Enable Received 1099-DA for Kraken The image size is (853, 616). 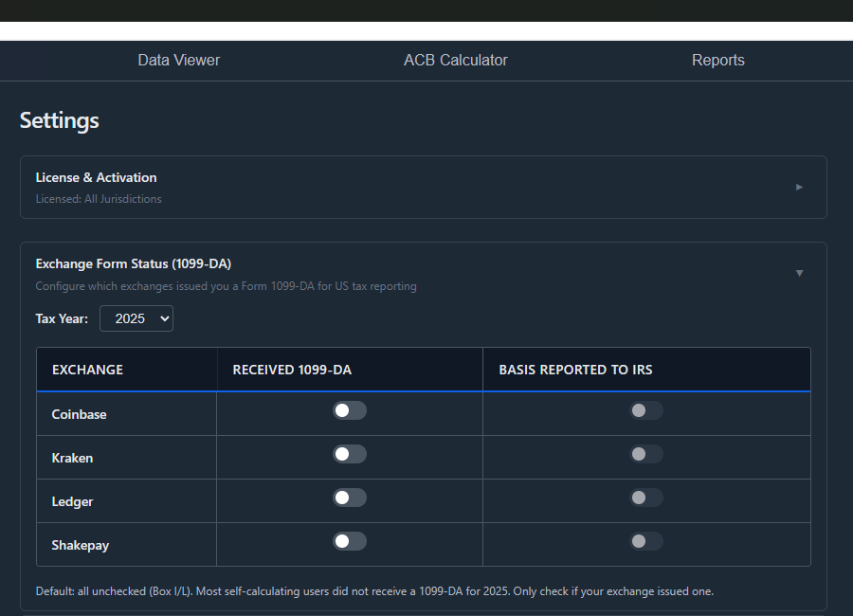[349, 453]
